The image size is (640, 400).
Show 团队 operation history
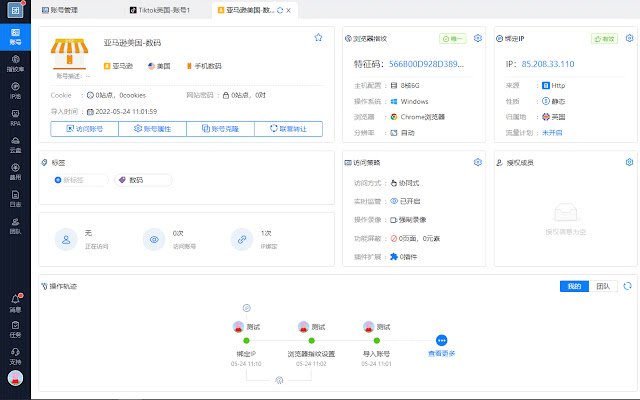(x=603, y=286)
